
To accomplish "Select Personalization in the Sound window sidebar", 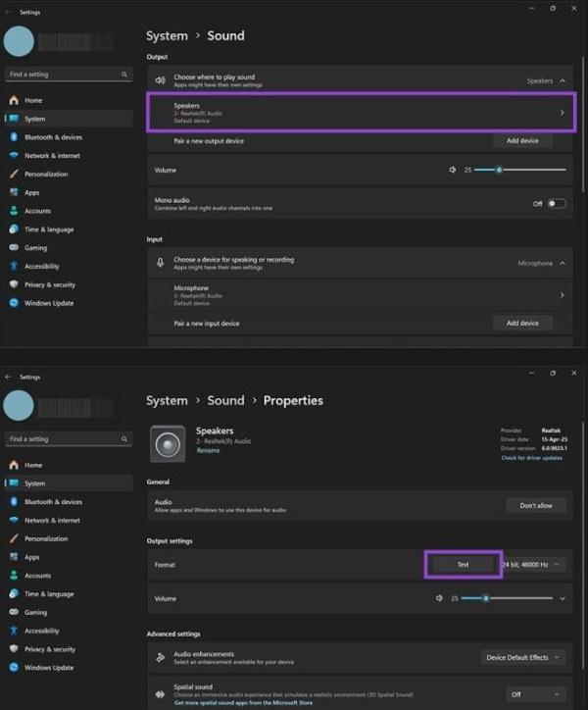I will point(46,174).
